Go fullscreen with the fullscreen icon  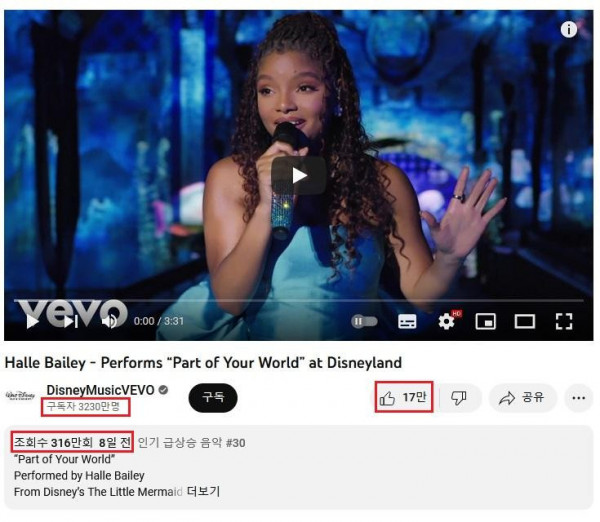point(564,321)
